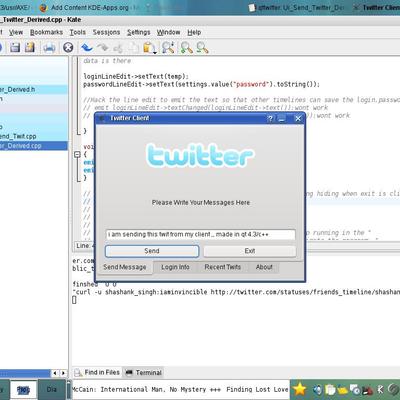Click the Exit button in Twitter Client

[x=250, y=251]
